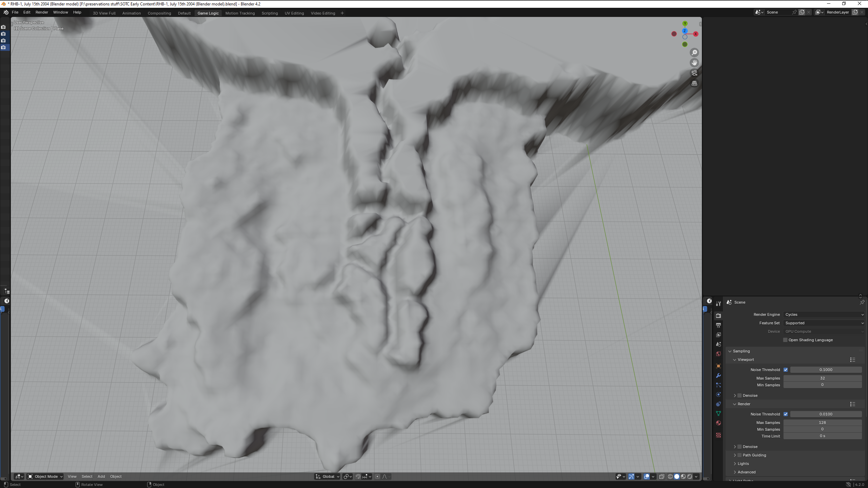Open the Material properties tab icon
868x488 pixels.
coord(718,423)
